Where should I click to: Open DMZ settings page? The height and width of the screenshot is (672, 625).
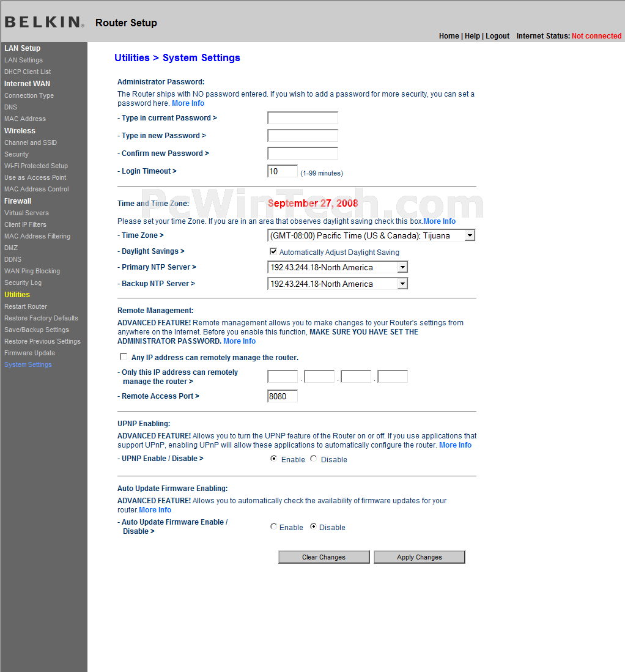click(x=11, y=248)
